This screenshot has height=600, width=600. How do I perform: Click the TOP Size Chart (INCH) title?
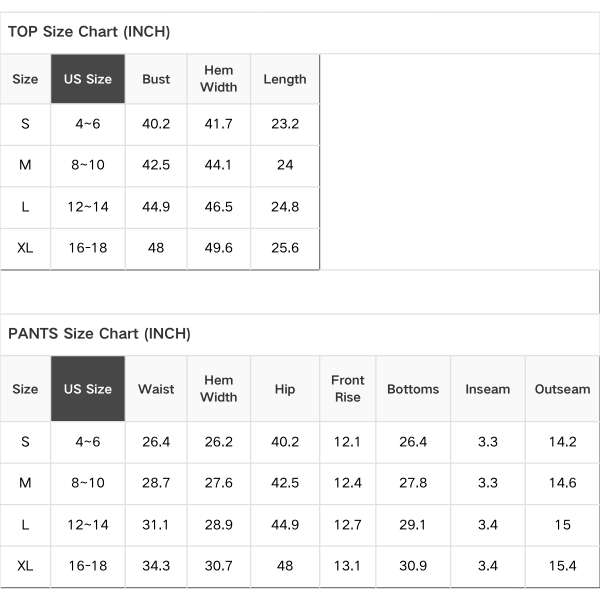coord(89,32)
